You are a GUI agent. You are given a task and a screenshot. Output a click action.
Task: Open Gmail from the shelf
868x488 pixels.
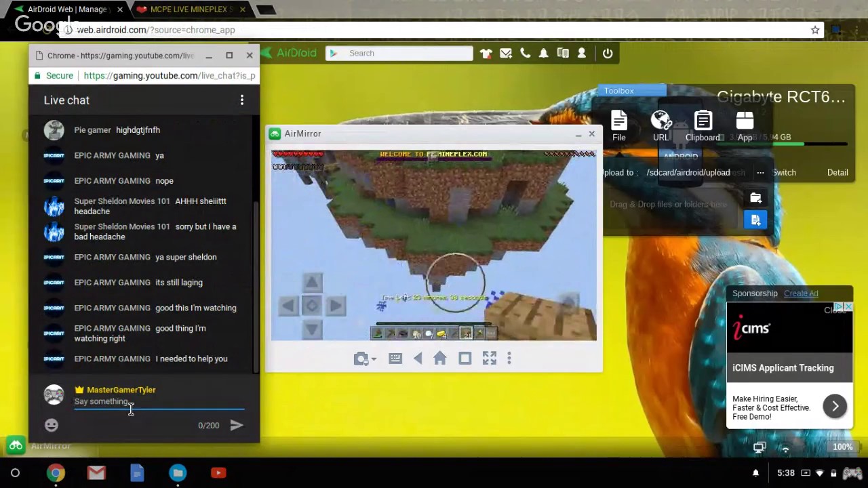click(x=96, y=473)
